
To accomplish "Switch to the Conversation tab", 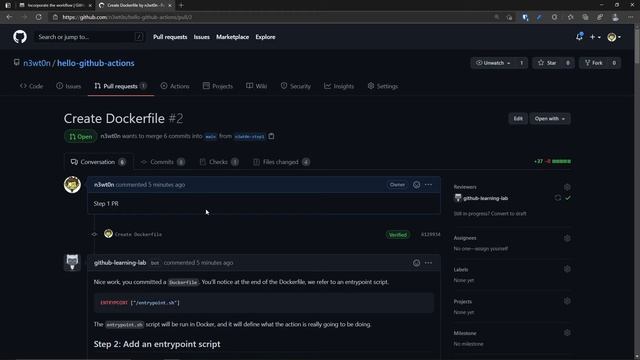I will tap(98, 162).
